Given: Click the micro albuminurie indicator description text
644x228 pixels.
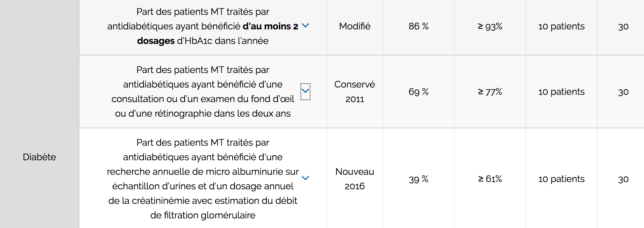Looking at the screenshot, I should (x=203, y=179).
